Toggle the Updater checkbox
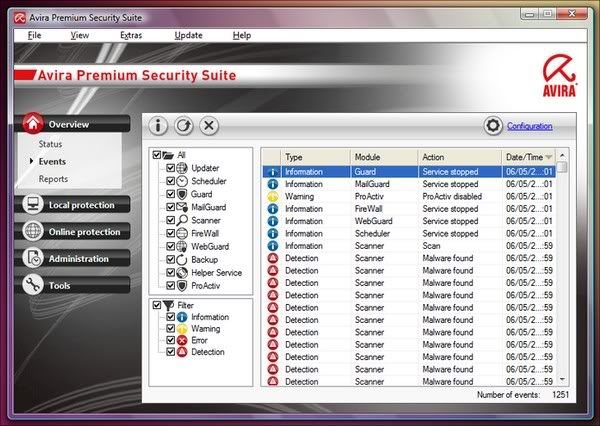The image size is (600, 426). coord(171,168)
